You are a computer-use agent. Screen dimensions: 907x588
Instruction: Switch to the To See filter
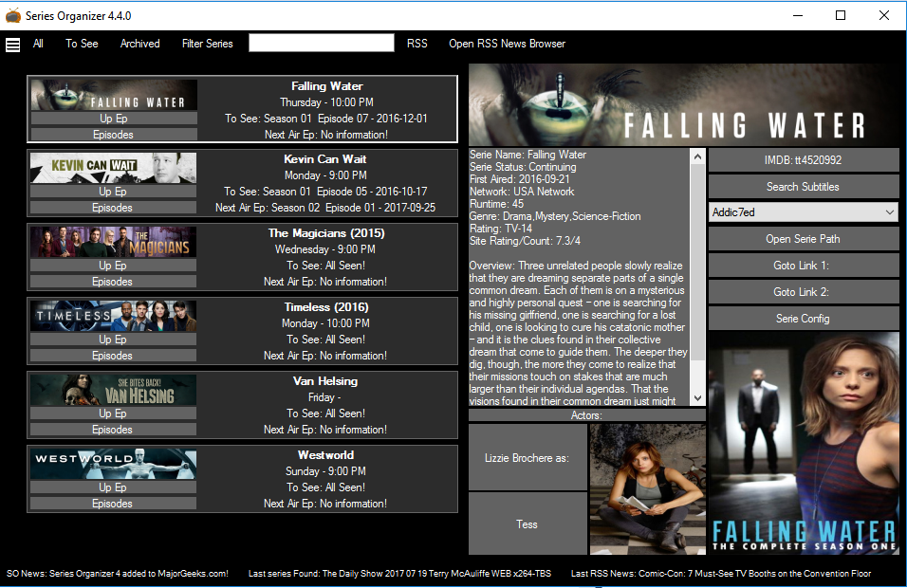[x=82, y=44]
